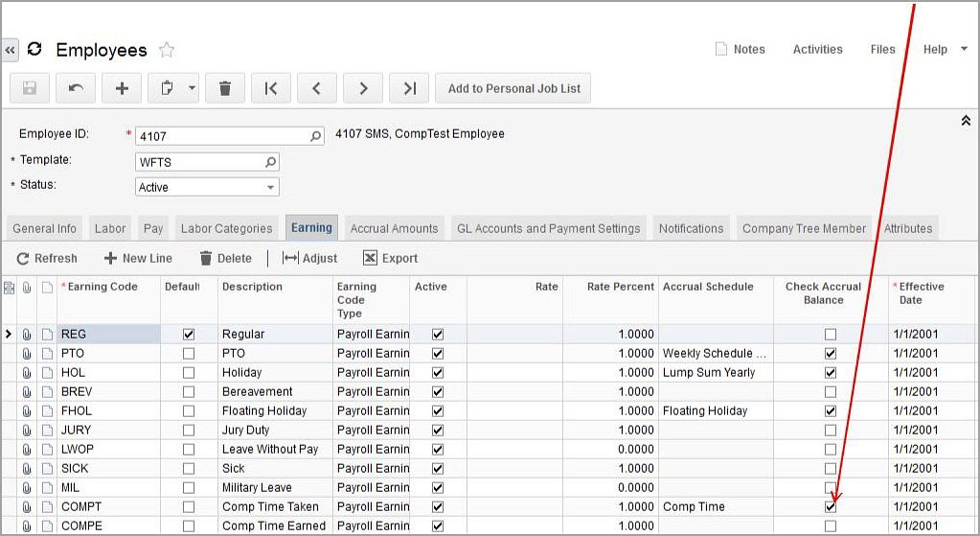Screen dimensions: 980x536
Task: Jump to the last record
Action: 409,88
